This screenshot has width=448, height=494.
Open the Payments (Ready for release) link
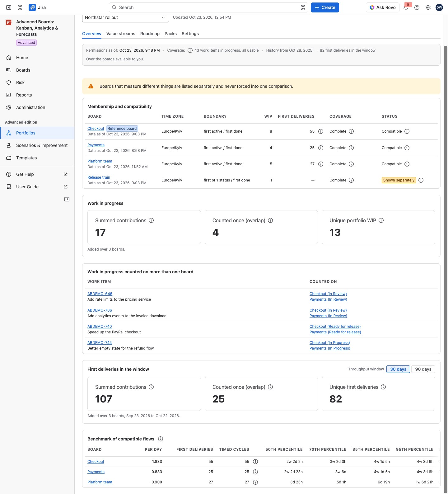pyautogui.click(x=335, y=332)
